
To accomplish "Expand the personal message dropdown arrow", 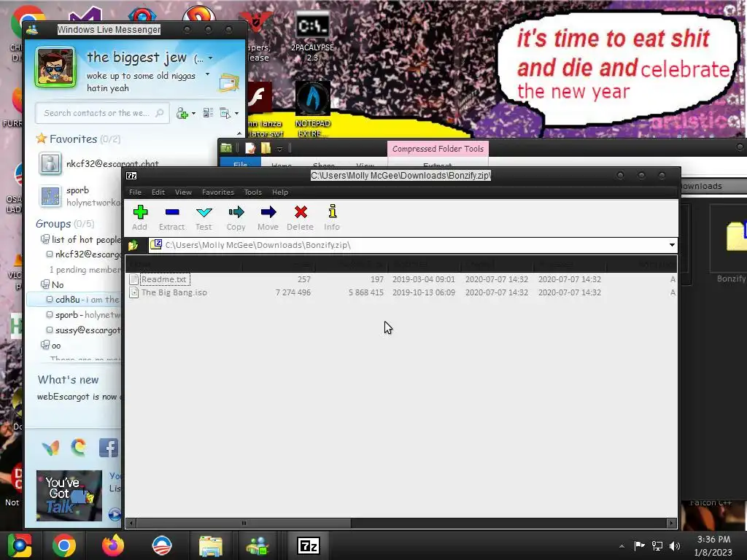I will point(207,74).
